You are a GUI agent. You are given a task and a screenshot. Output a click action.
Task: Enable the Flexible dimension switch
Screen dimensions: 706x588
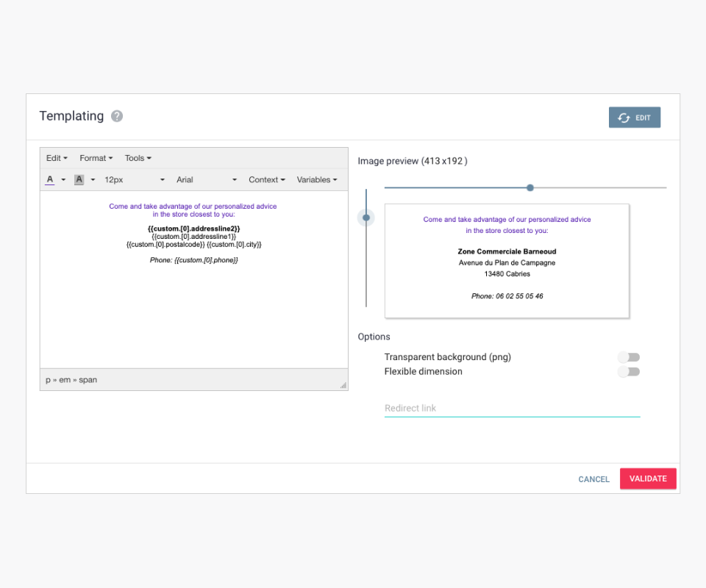click(629, 372)
